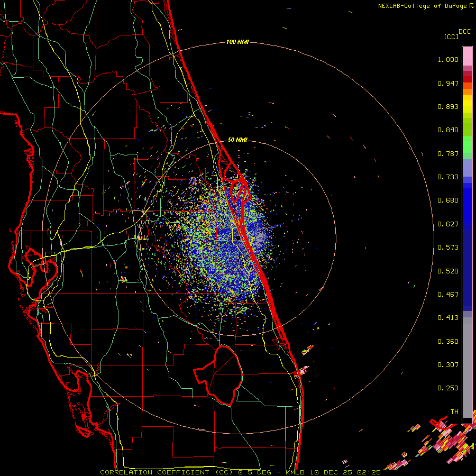Select the 1.000 scale value
Image resolution: width=476 pixels, height=476 pixels.
coord(448,59)
